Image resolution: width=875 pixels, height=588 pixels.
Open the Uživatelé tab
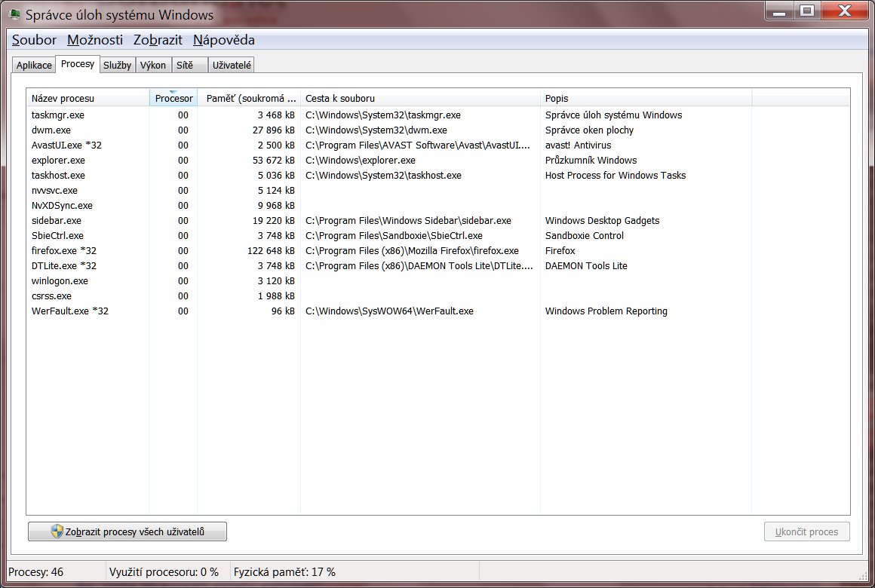coord(232,66)
